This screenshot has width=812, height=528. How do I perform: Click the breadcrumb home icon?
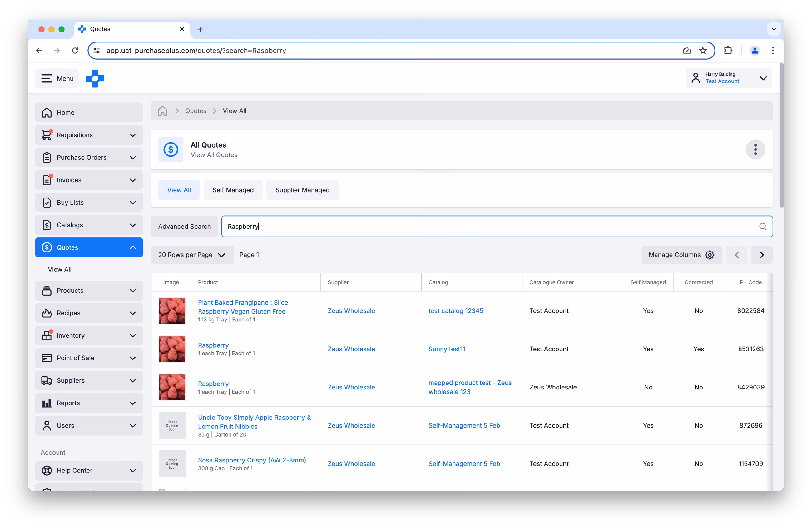(x=162, y=111)
